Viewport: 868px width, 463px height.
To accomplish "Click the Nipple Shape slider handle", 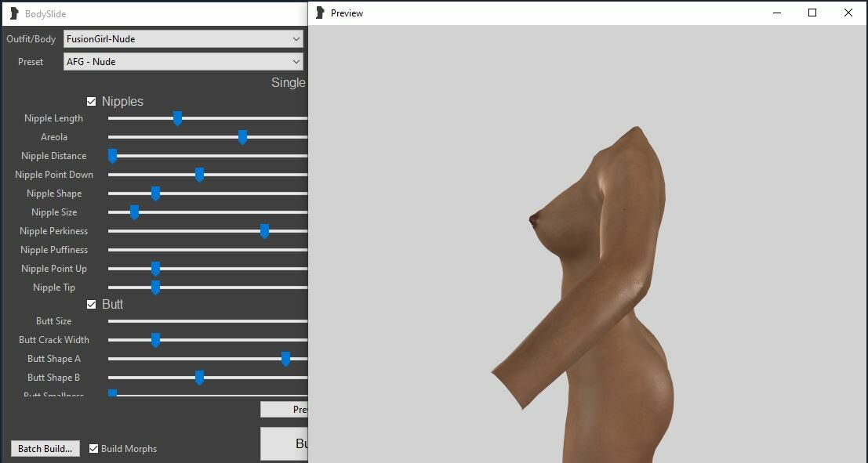I will pyautogui.click(x=155, y=194).
